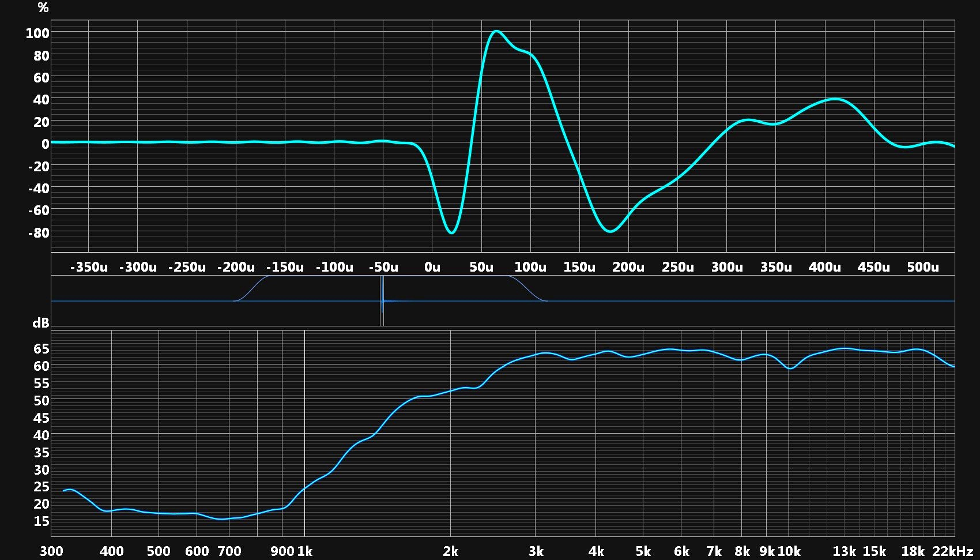This screenshot has width=980, height=560.
Task: Click the '-350u' time axis label
Action: (x=89, y=267)
